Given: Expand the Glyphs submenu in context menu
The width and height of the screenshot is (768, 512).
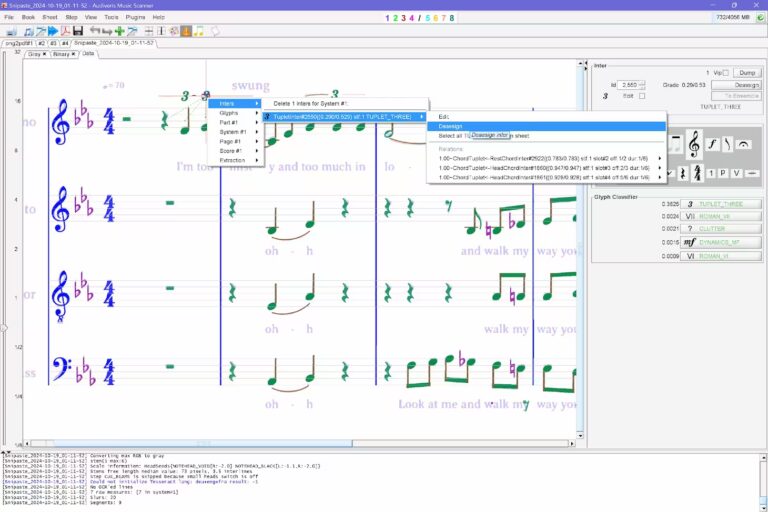Looking at the screenshot, I should [x=228, y=113].
